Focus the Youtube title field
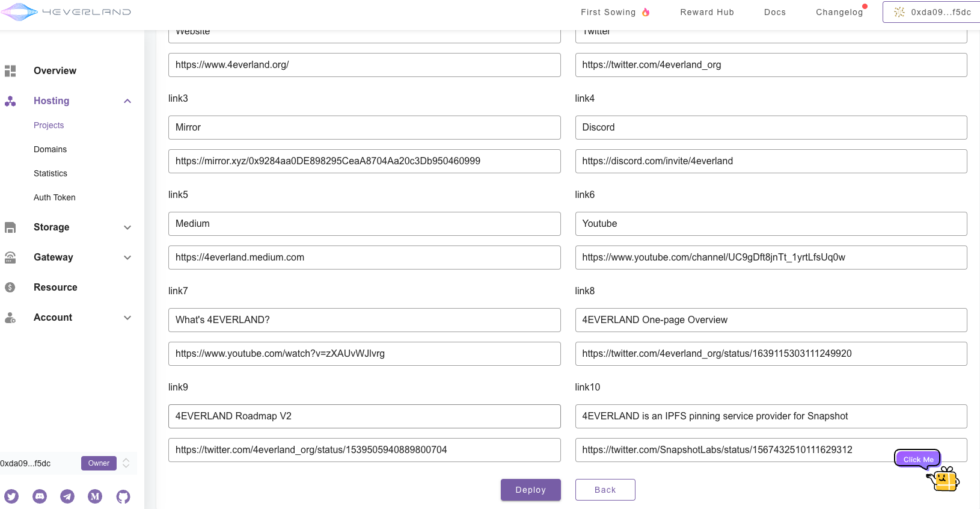 (x=771, y=224)
